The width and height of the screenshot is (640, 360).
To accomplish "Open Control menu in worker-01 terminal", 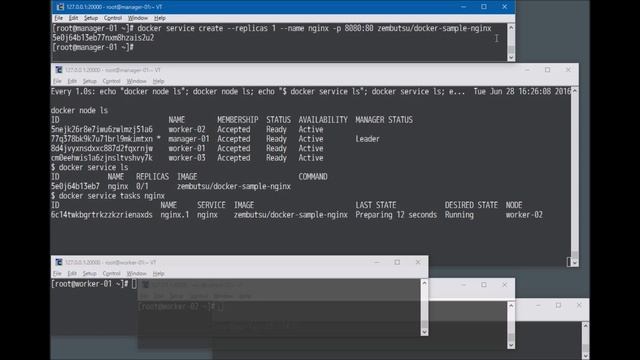I will [x=111, y=273].
